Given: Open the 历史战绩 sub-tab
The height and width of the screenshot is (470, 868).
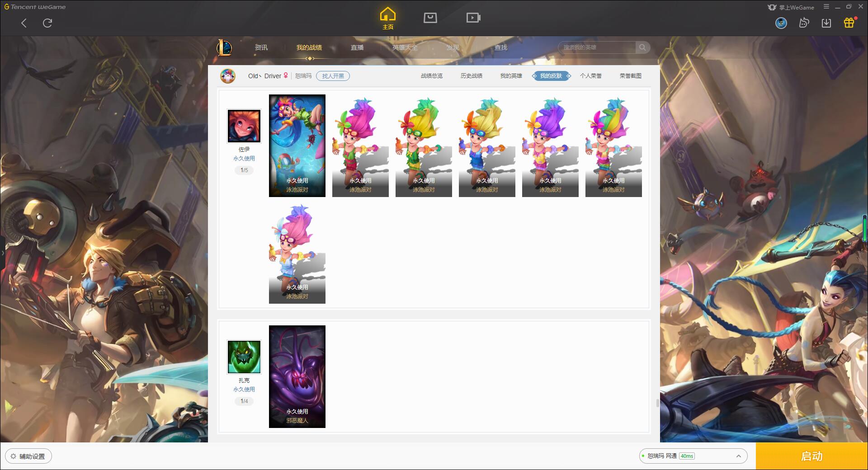Looking at the screenshot, I should tap(472, 76).
